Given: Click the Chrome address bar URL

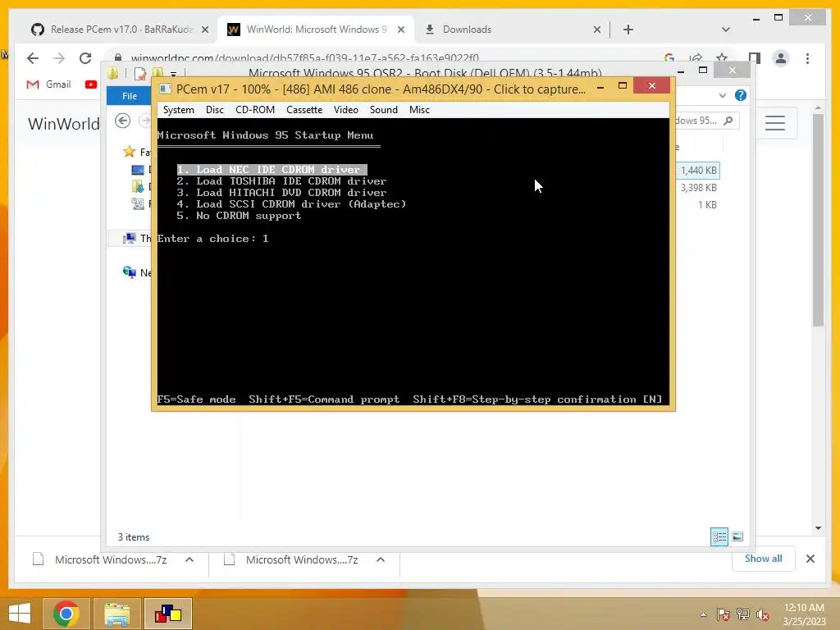Looking at the screenshot, I should click(x=304, y=58).
